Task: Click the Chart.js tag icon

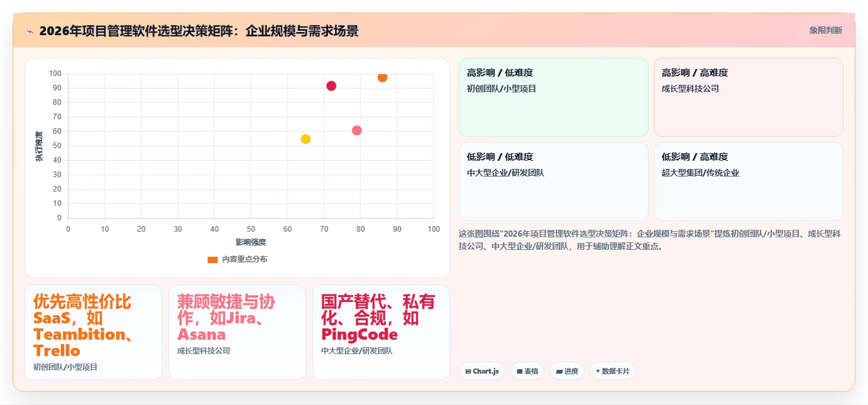Action: (x=468, y=371)
